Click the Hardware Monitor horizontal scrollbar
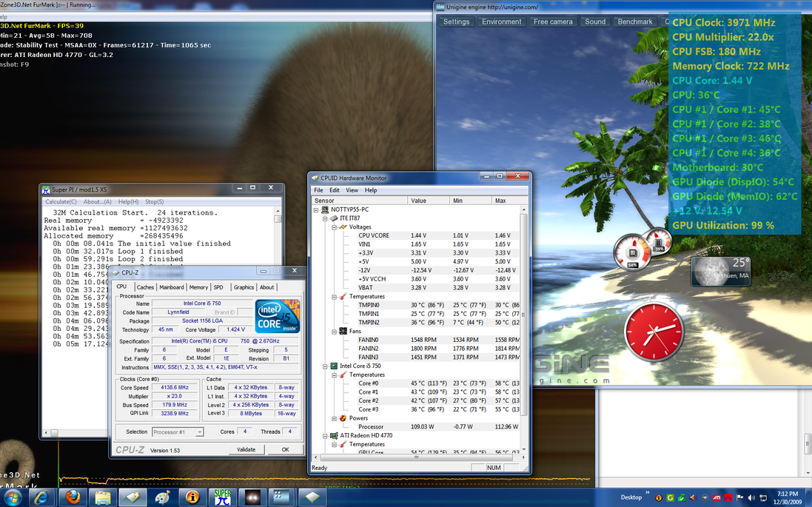This screenshot has width=812, height=507. pos(416,458)
